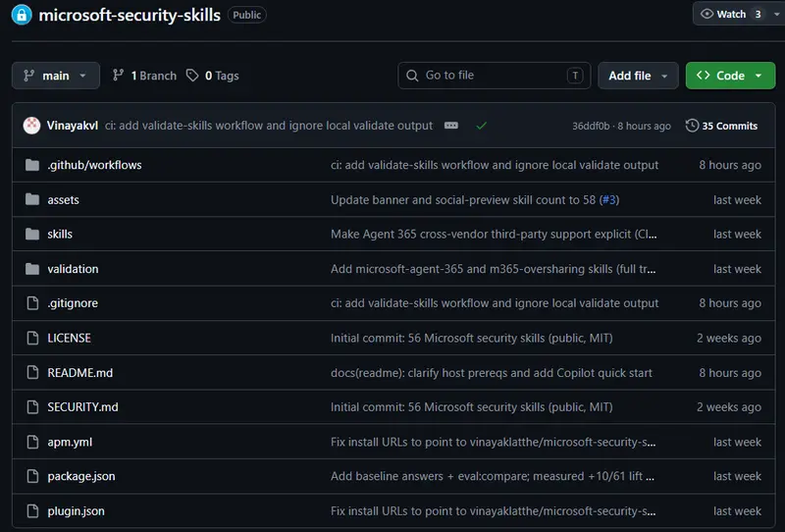
Task: Open the SECURITY.md file
Action: [x=82, y=406]
